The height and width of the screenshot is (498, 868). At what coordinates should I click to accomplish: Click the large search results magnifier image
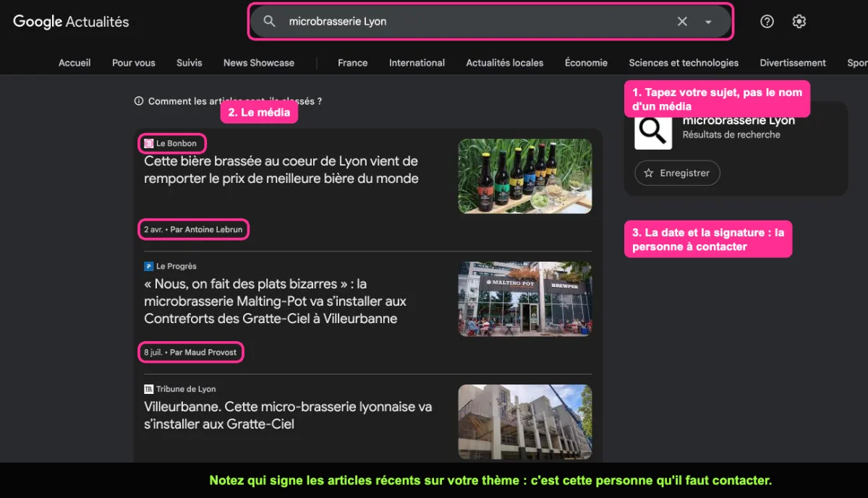coord(653,132)
